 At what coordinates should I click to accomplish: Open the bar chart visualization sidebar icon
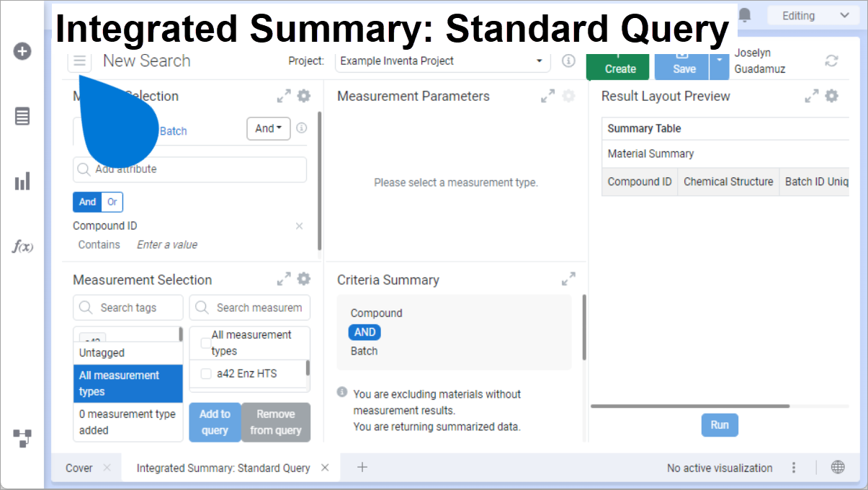22,181
